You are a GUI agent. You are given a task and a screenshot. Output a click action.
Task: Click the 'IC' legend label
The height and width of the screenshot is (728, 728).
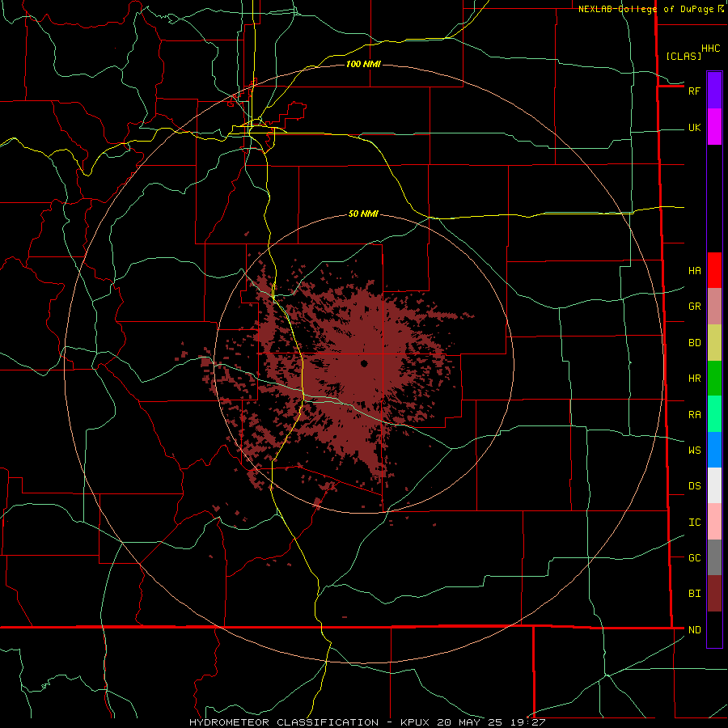point(694,523)
